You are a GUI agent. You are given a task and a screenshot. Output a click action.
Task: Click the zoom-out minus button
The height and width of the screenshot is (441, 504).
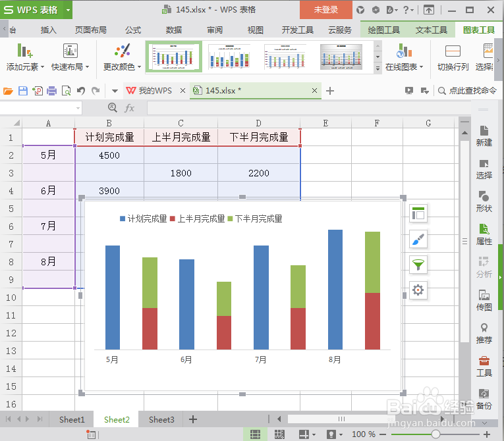(x=383, y=434)
